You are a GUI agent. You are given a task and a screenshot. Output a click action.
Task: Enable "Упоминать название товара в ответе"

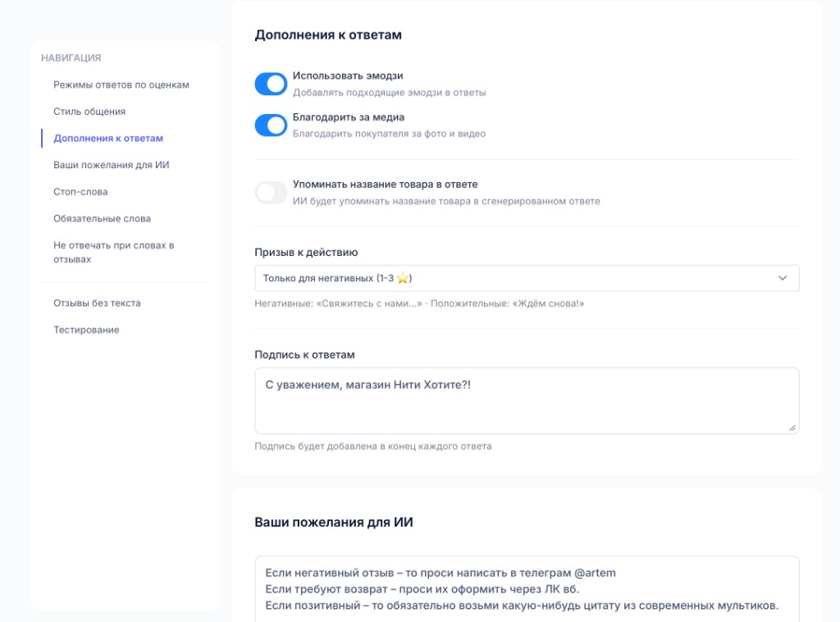pyautogui.click(x=271, y=190)
